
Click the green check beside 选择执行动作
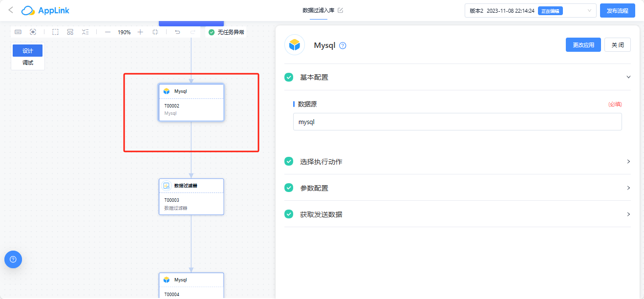(289, 161)
